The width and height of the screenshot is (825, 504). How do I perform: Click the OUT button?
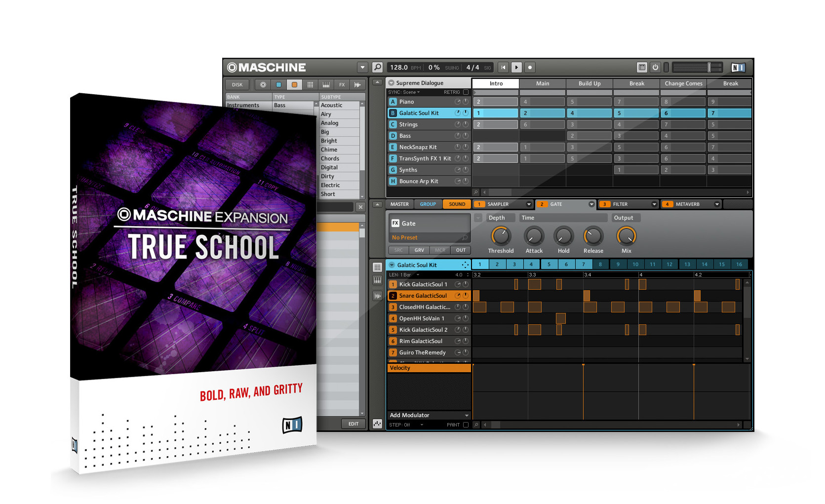[461, 250]
